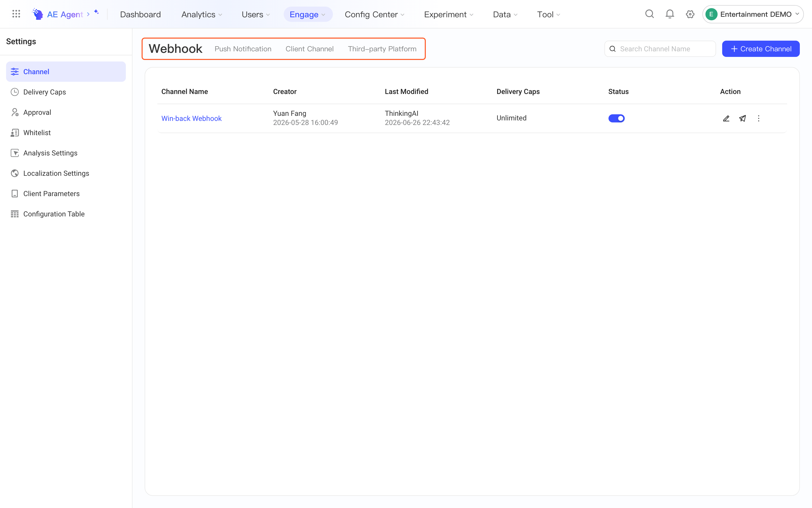Click the Yuan Fang creator cell
This screenshot has width=812, height=508.
[x=305, y=118]
